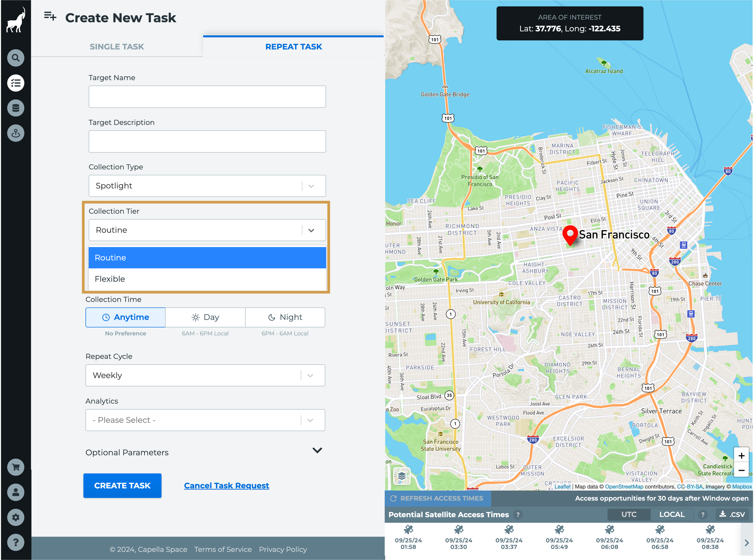Focus the Target Name input field
Image resolution: width=754 pixels, height=560 pixels.
207,97
